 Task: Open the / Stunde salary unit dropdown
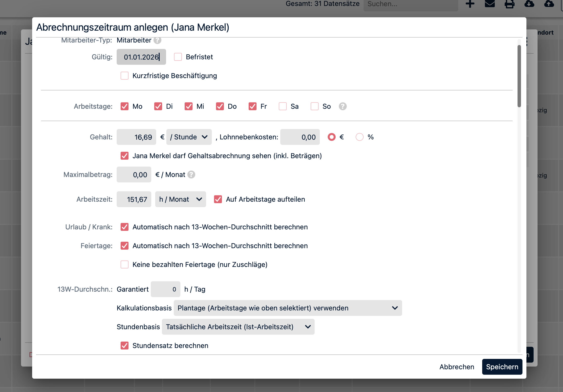coord(189,137)
